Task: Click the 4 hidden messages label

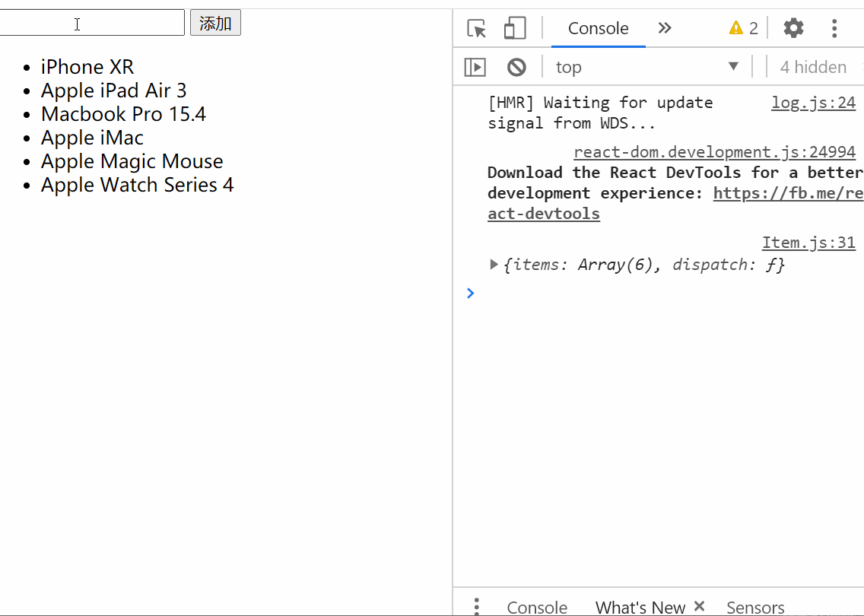Action: [x=813, y=67]
